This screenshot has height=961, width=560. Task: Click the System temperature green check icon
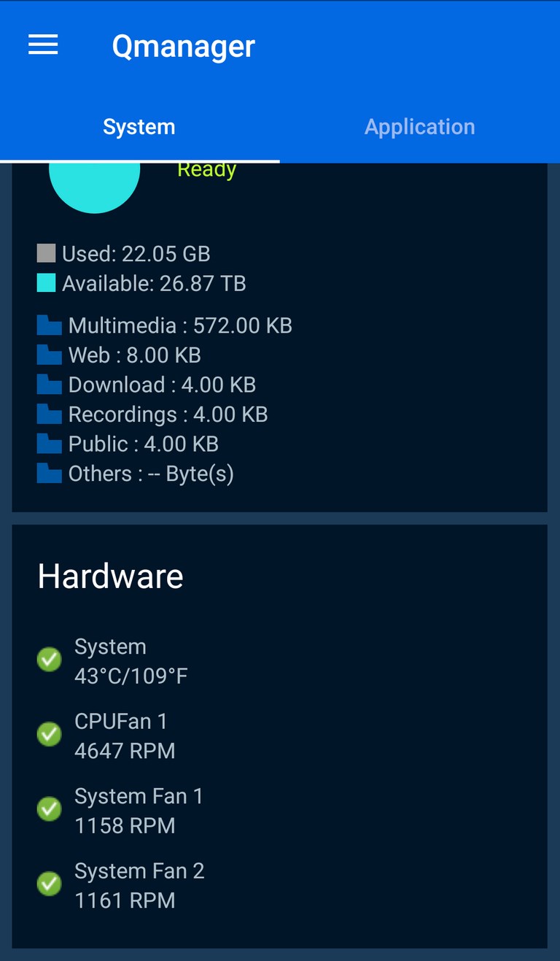coord(50,660)
